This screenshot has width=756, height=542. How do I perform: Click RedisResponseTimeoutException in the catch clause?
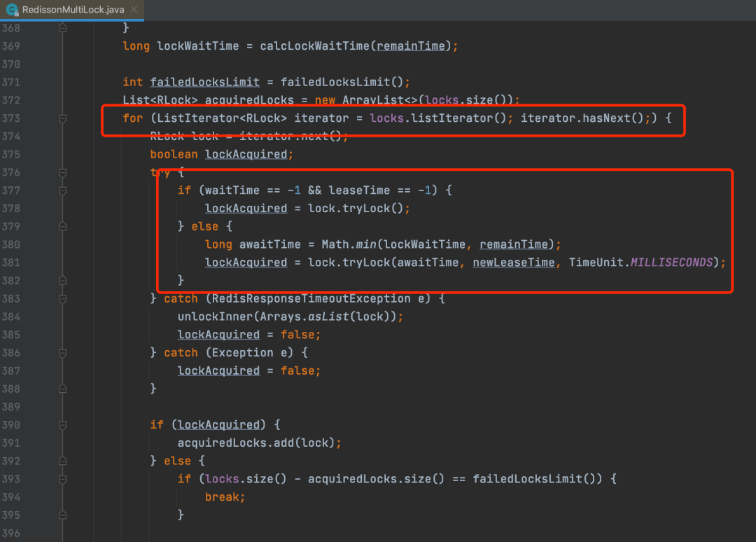pos(311,298)
